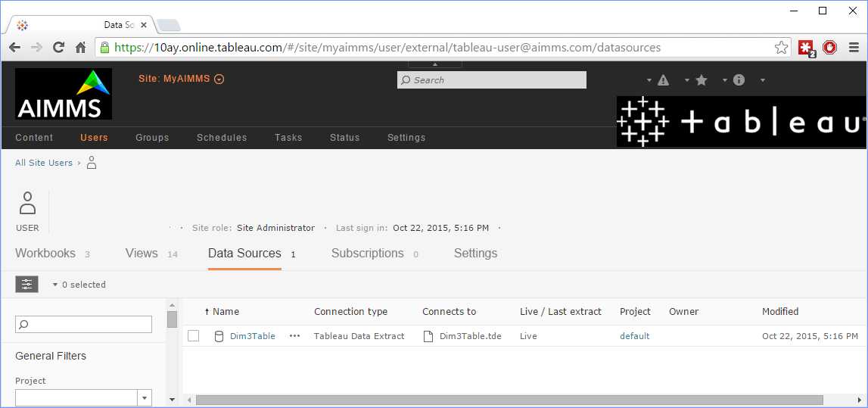Image resolution: width=868 pixels, height=408 pixels.
Task: Click the browser address bar URL
Action: pos(387,48)
